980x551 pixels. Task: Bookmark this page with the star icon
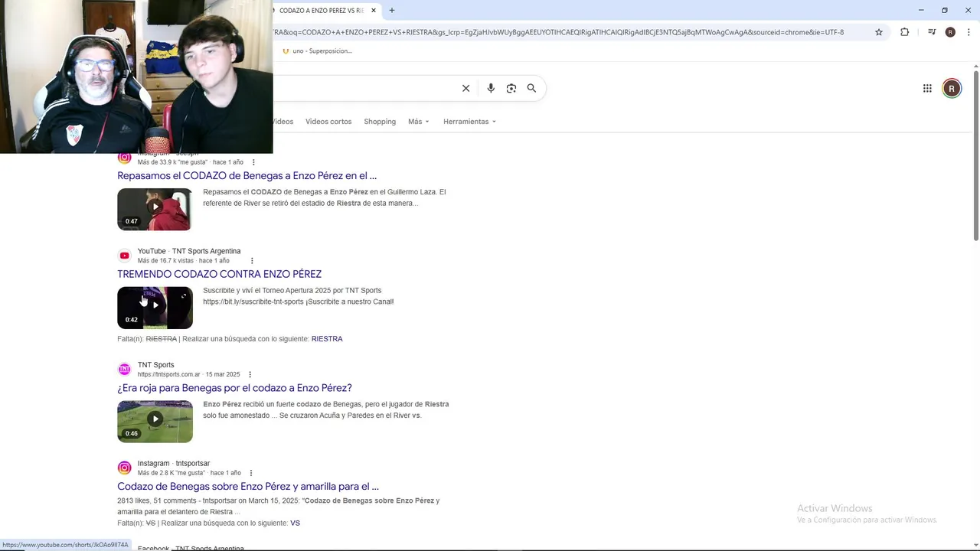[x=879, y=32]
